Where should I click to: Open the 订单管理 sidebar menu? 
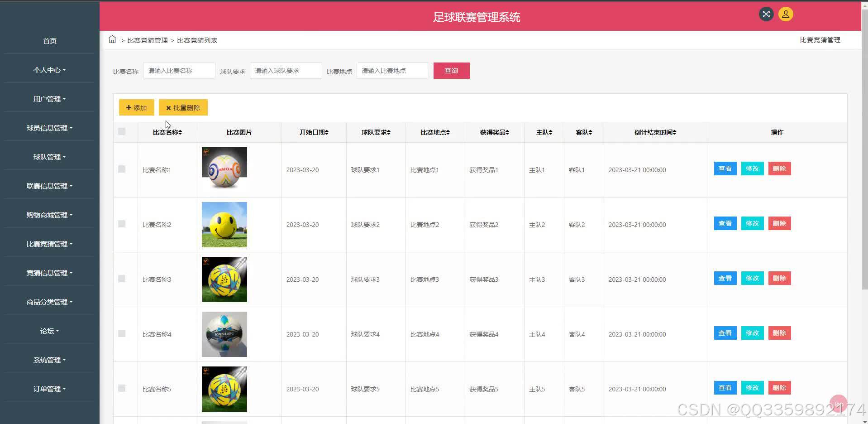click(x=49, y=389)
